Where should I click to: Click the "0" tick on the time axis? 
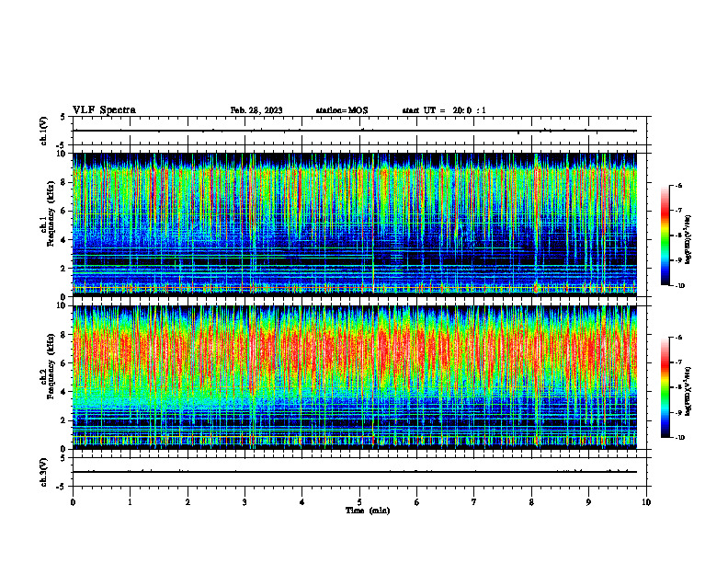click(x=73, y=502)
